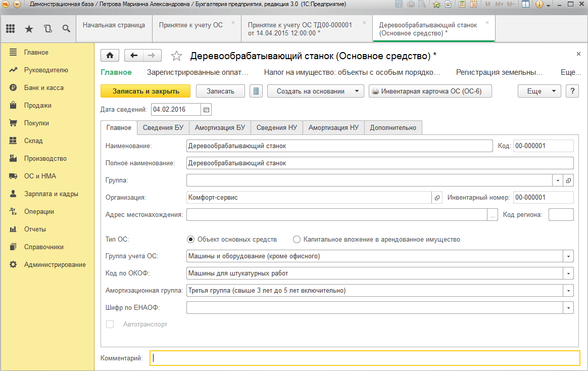Open the ОС и НМА sidebar section
588x371 pixels.
point(40,176)
